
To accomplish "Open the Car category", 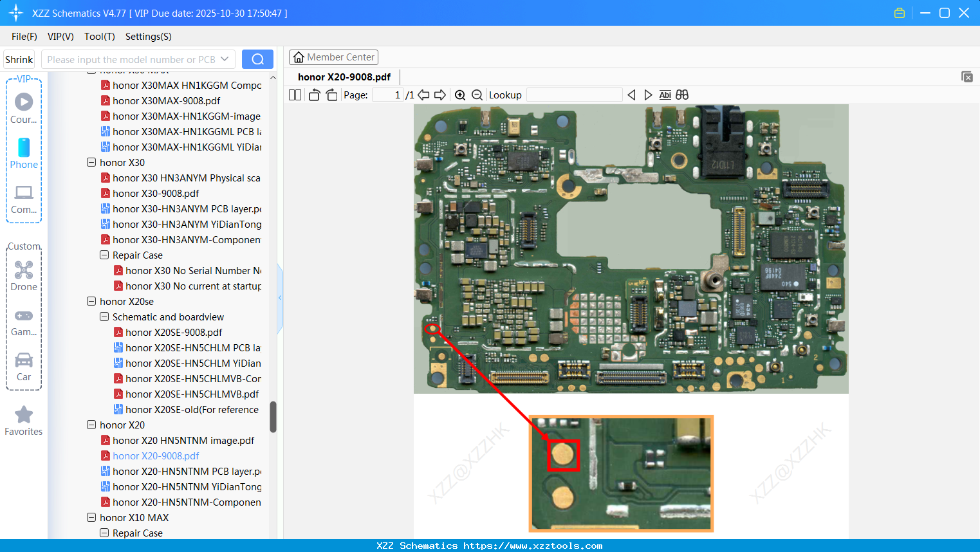I will click(x=24, y=366).
